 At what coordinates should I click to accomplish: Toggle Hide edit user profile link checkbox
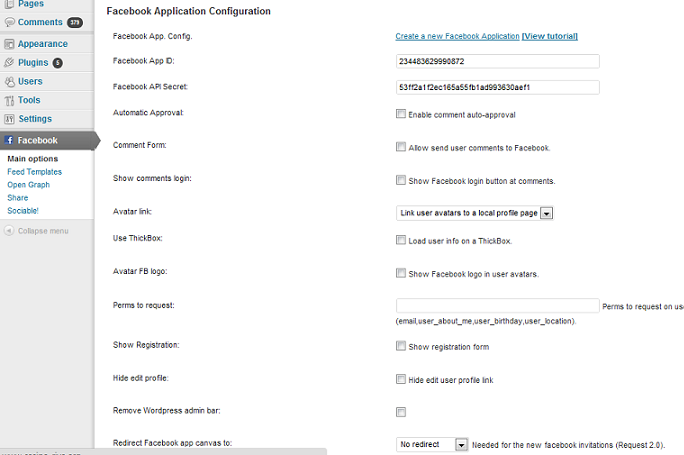[x=400, y=379]
